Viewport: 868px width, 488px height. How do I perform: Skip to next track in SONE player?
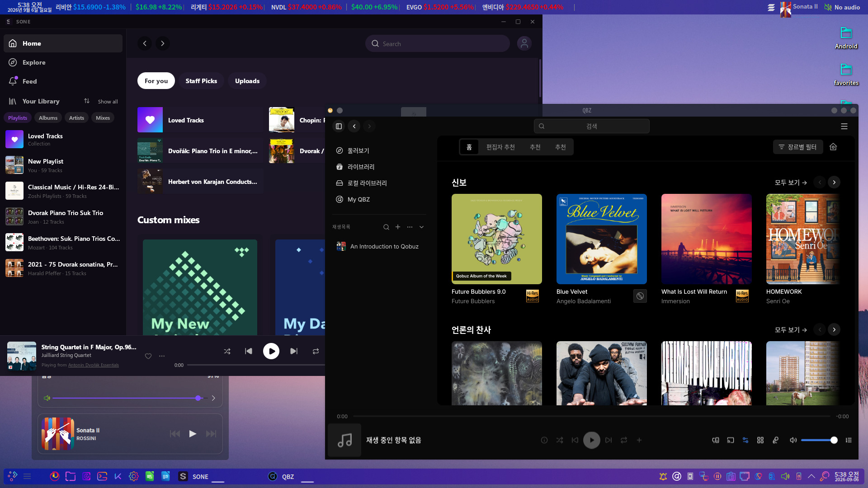tap(294, 351)
